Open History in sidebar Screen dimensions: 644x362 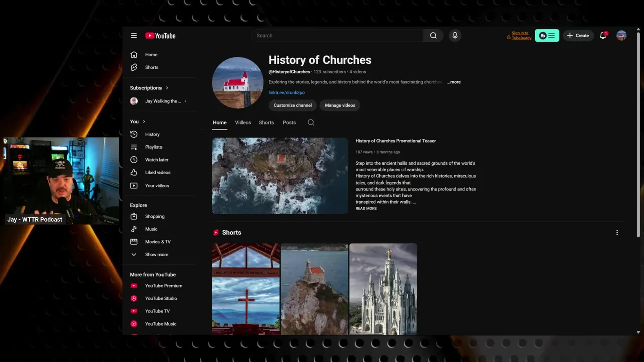pos(152,134)
